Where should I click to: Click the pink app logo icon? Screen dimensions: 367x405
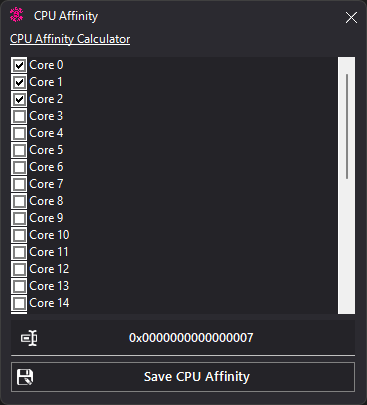16,15
